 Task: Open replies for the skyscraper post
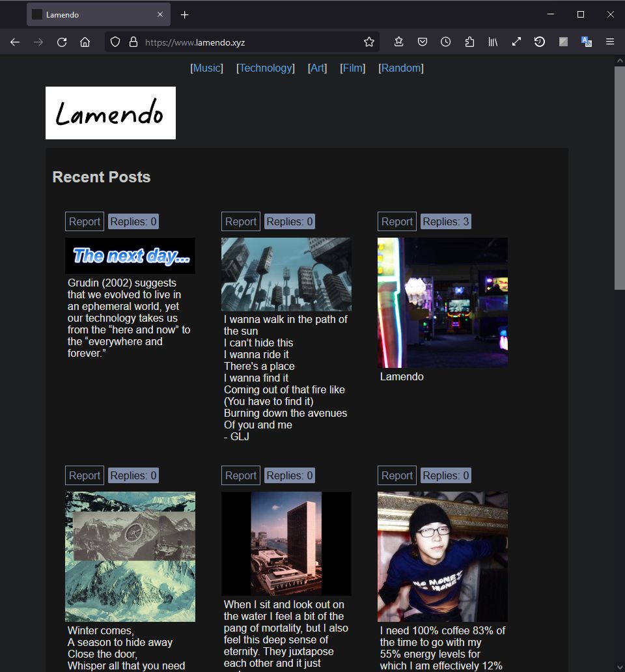pyautogui.click(x=290, y=475)
